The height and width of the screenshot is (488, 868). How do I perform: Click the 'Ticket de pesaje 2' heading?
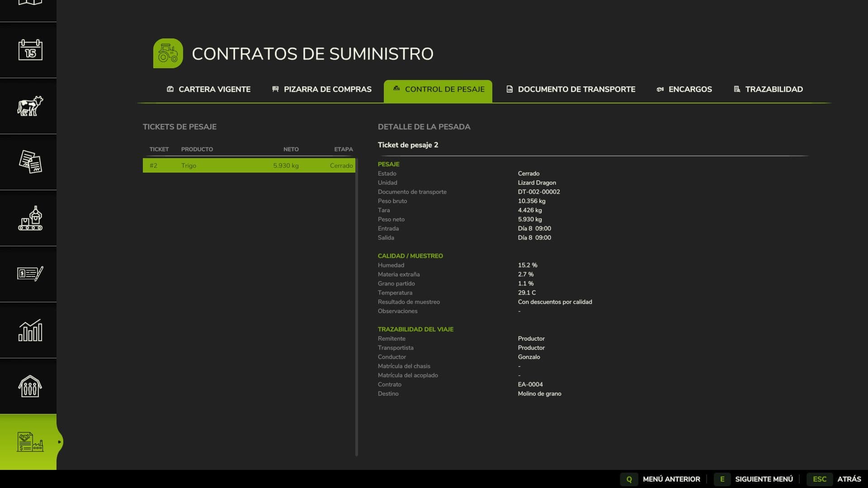(408, 145)
